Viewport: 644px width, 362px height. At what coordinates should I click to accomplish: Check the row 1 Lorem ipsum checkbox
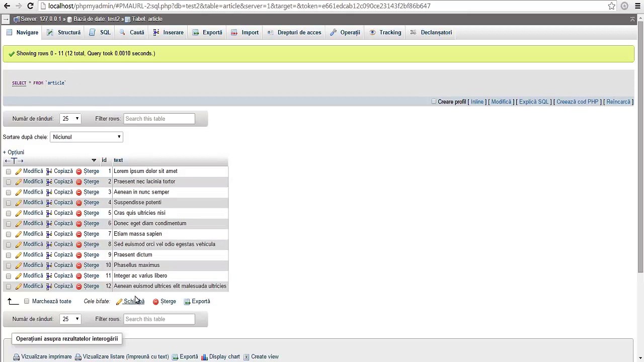tap(9, 171)
